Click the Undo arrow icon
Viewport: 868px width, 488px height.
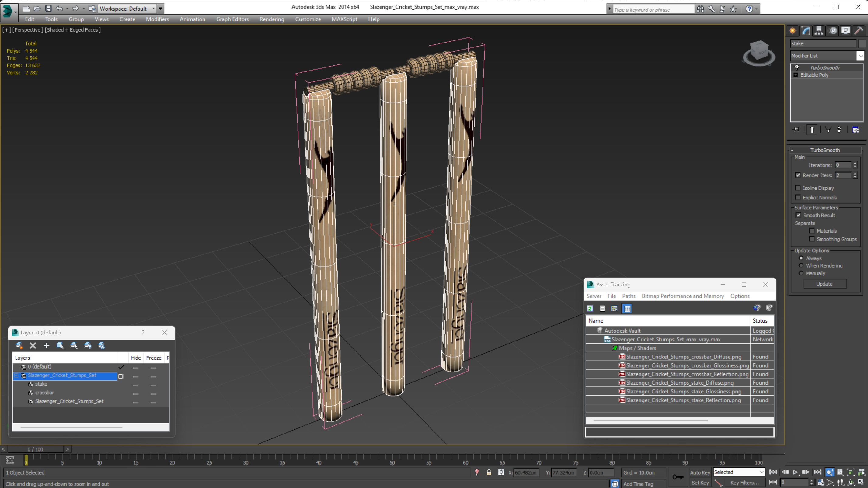click(59, 9)
